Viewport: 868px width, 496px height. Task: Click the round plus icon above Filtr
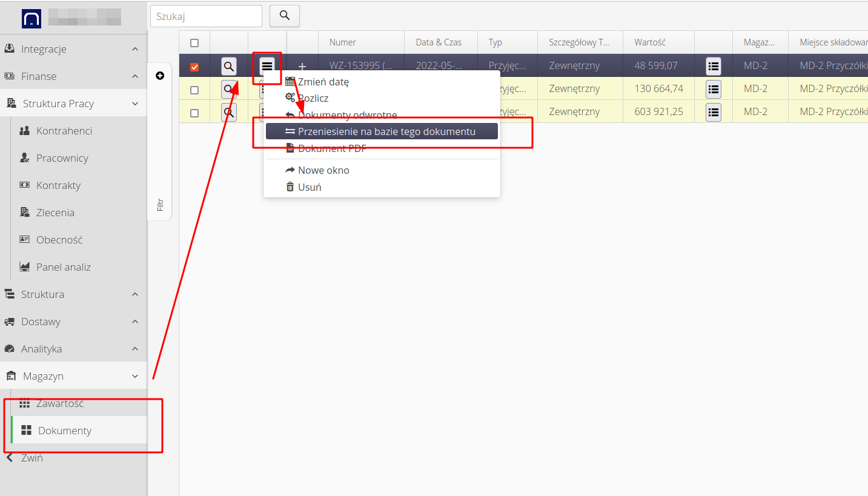(160, 76)
